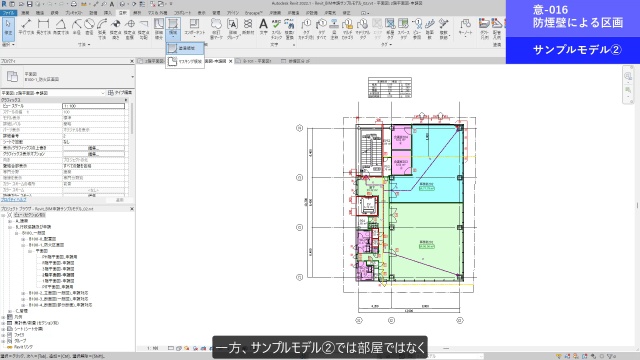The width and height of the screenshot is (640, 360).
Task: Close the Properties panel
Action: point(131,61)
